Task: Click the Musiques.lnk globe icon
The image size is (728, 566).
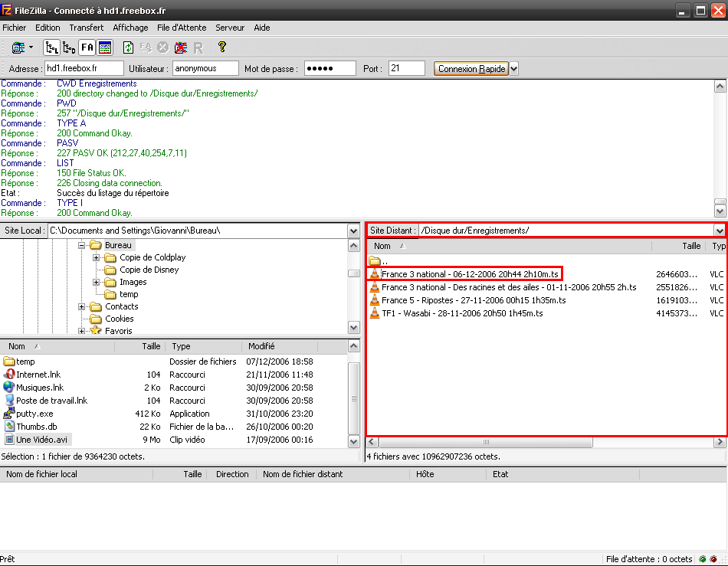Action: (9, 387)
